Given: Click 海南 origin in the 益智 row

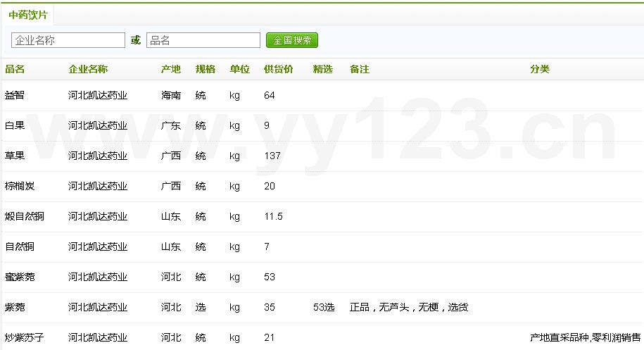Looking at the screenshot, I should 171,95.
